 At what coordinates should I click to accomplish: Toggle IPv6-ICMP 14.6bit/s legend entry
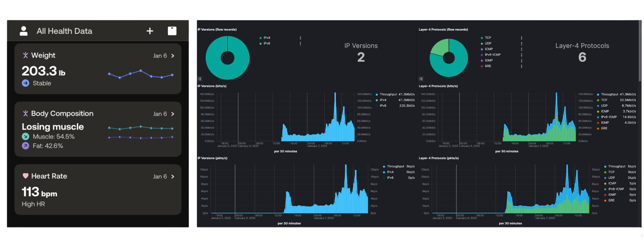click(616, 117)
